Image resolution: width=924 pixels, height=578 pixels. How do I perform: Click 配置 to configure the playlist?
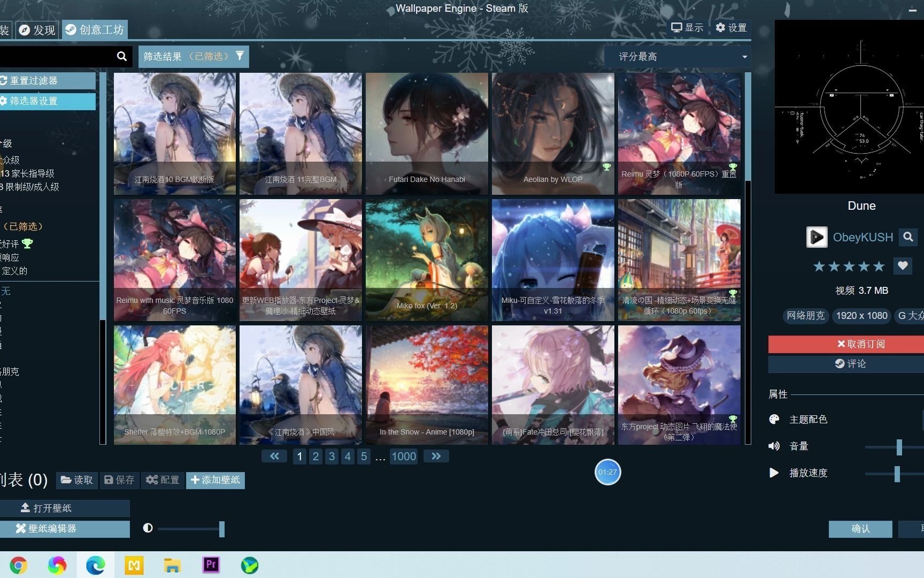click(163, 480)
